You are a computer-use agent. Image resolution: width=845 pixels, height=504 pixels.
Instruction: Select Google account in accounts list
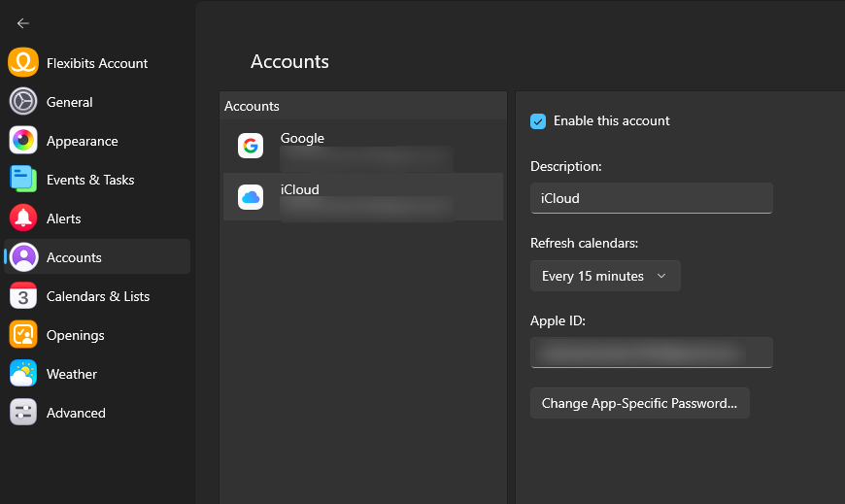click(362, 147)
